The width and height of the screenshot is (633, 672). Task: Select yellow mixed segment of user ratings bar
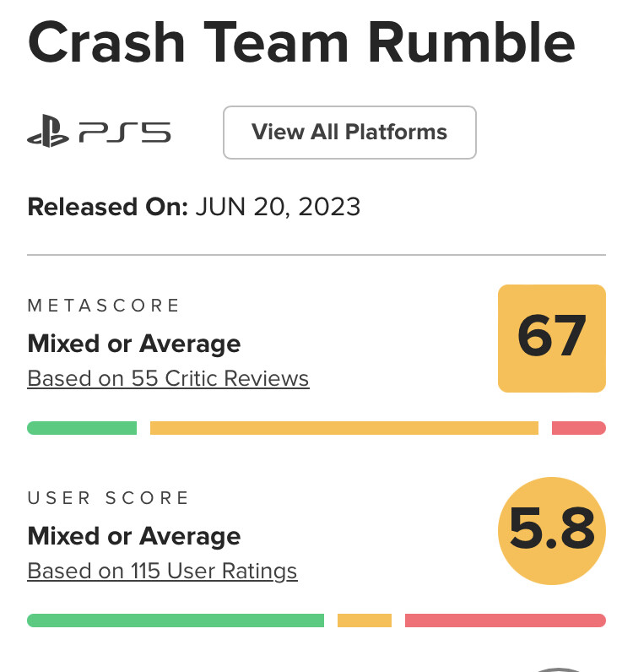365,621
